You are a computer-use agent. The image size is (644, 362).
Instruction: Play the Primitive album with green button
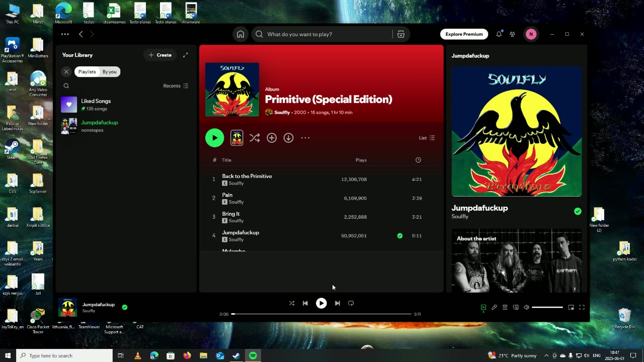pos(215,138)
